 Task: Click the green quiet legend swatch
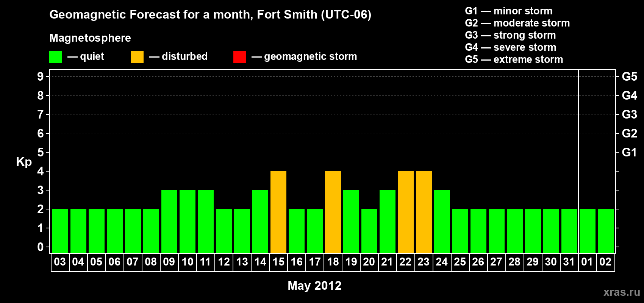click(55, 57)
